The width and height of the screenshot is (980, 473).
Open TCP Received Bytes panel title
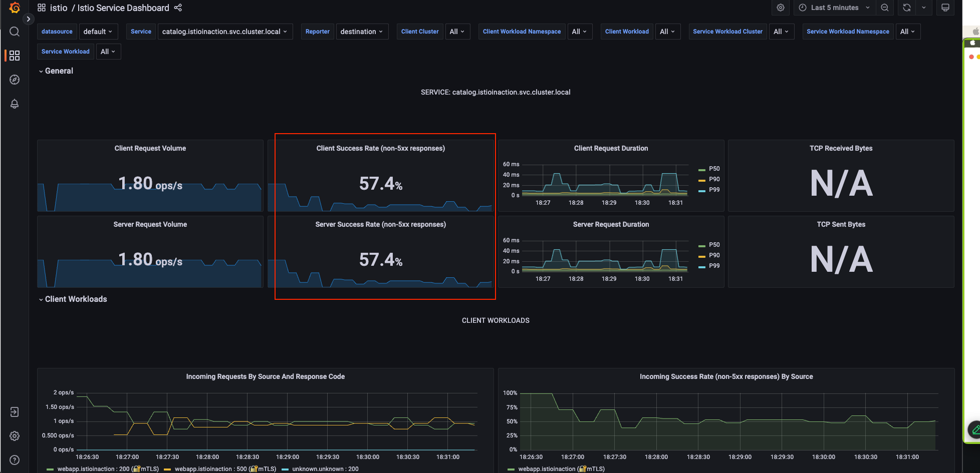pos(841,148)
